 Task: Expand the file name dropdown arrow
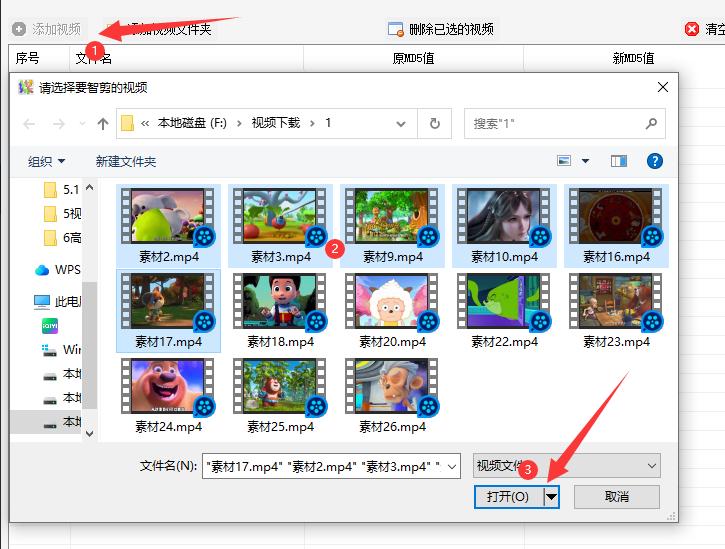click(452, 466)
